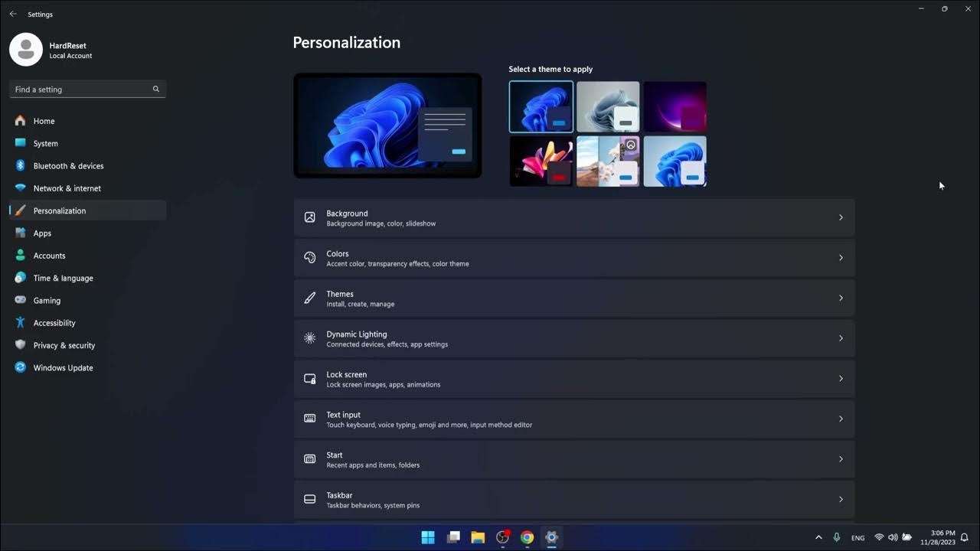Click the Lock screen icon
Image resolution: width=980 pixels, height=551 pixels.
point(309,378)
